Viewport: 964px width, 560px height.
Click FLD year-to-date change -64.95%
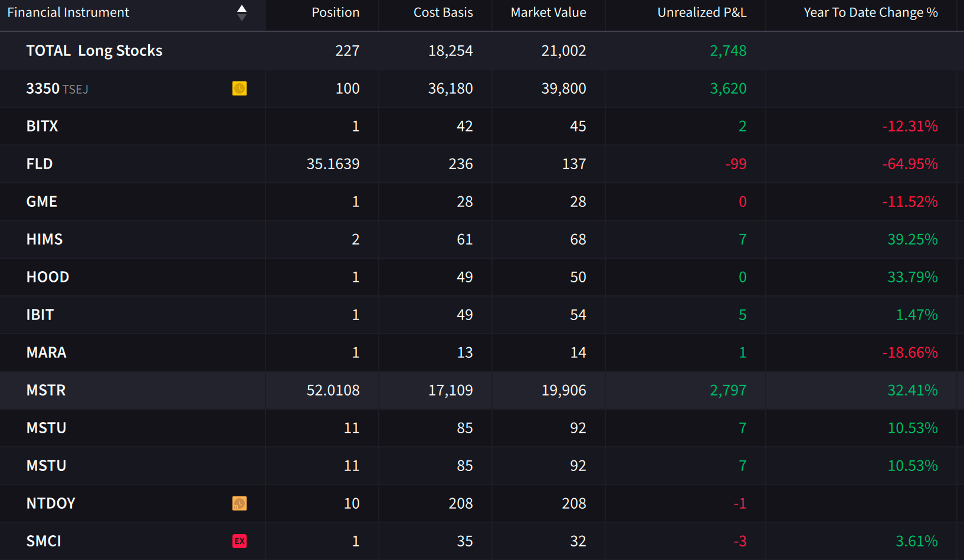(910, 164)
